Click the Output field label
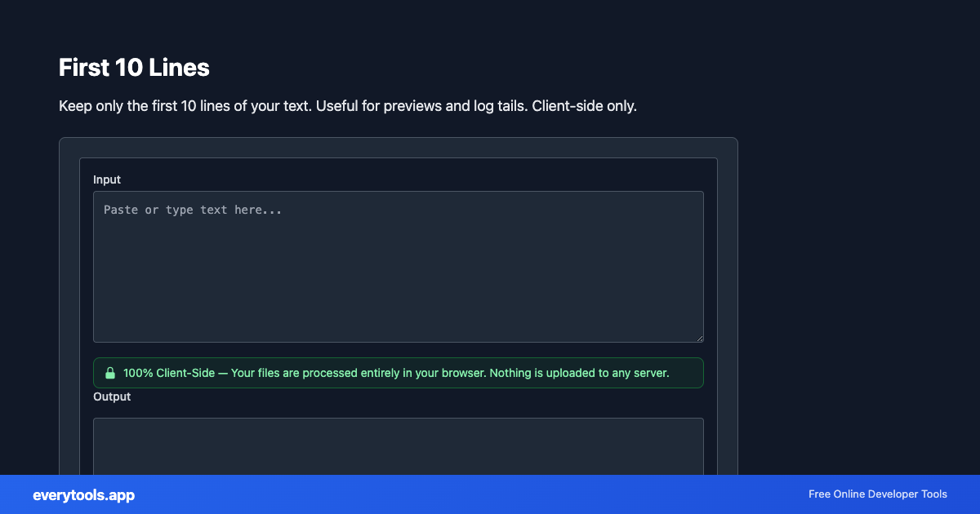This screenshot has height=514, width=980. tap(112, 397)
